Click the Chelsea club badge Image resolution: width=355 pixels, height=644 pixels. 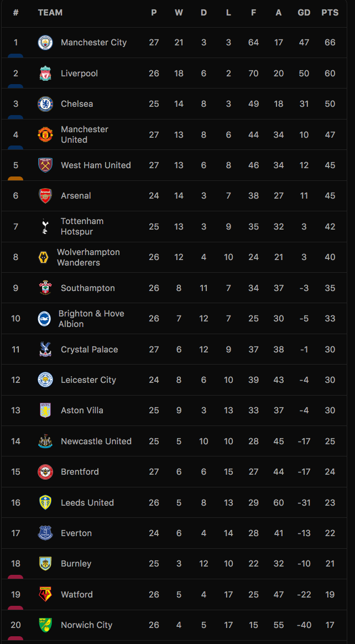pos(45,104)
